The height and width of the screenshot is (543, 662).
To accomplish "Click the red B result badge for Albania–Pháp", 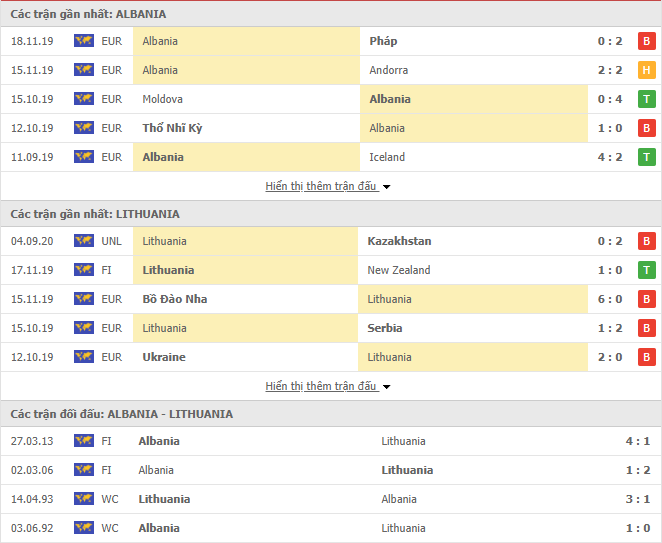I will pyautogui.click(x=646, y=41).
